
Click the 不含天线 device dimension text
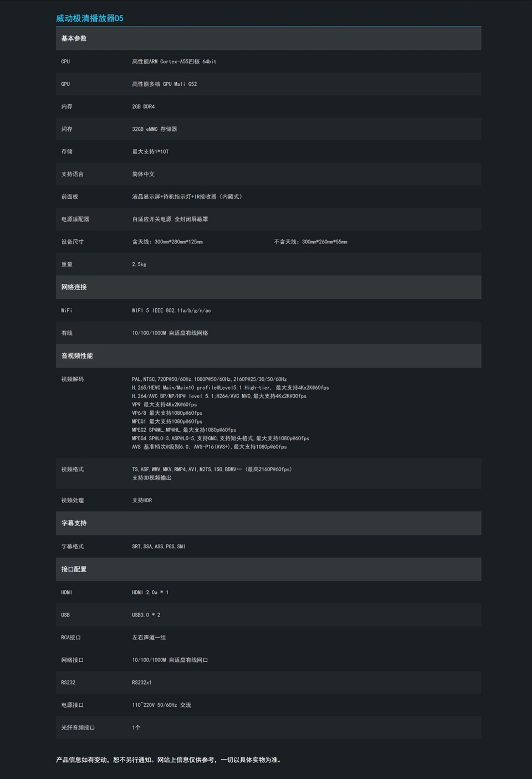click(x=310, y=242)
